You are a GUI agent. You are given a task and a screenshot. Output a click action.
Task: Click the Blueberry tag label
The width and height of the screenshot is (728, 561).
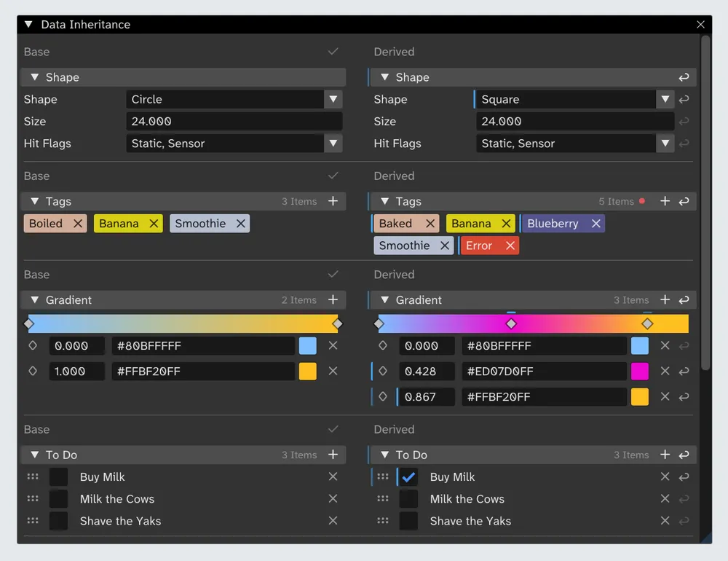tap(553, 224)
